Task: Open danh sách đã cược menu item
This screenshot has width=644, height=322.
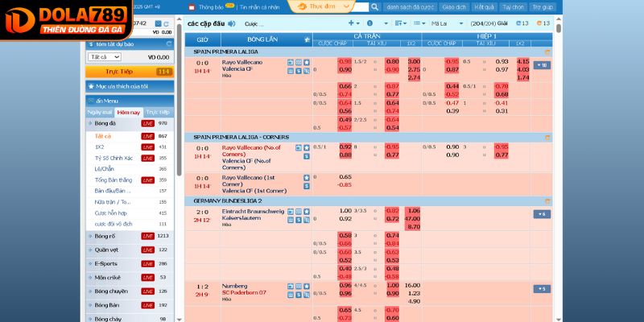Action: tap(410, 7)
